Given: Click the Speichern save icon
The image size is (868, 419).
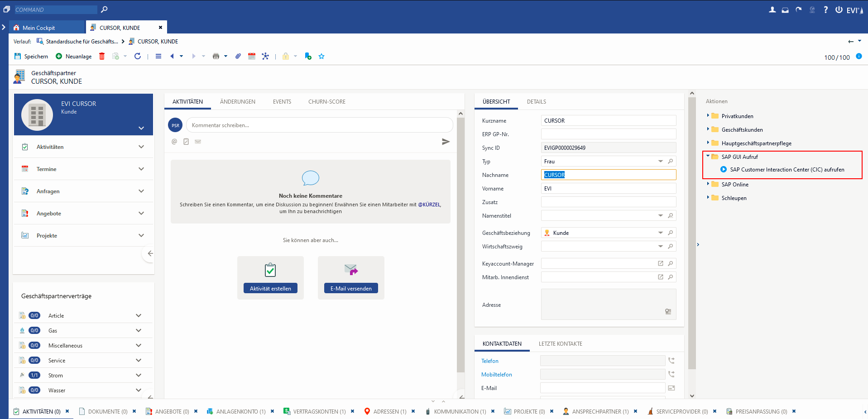Looking at the screenshot, I should click(x=18, y=57).
